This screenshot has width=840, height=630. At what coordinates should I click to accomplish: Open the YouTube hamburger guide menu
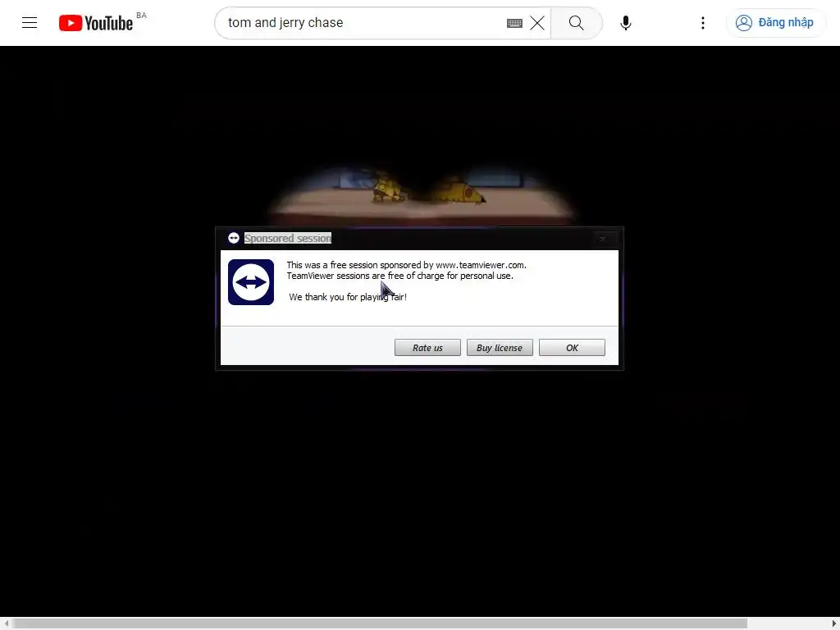tap(30, 22)
